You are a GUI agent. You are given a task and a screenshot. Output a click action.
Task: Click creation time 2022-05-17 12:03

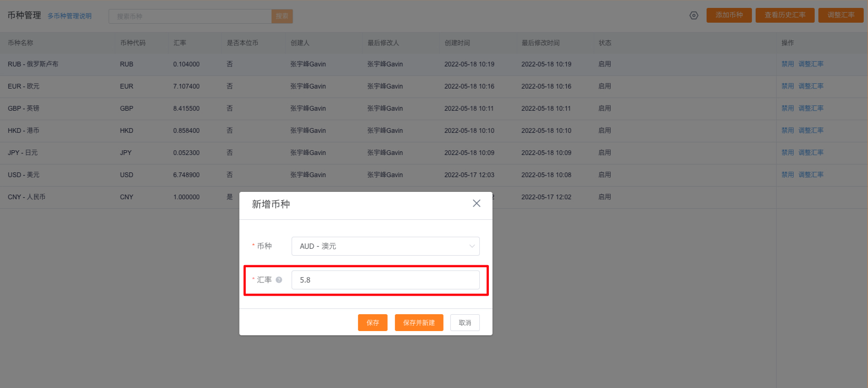click(469, 175)
